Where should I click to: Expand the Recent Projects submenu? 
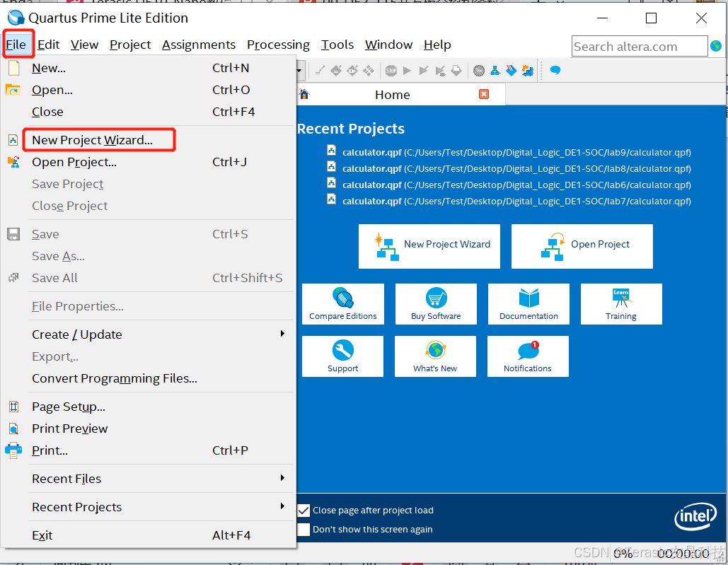[149, 507]
